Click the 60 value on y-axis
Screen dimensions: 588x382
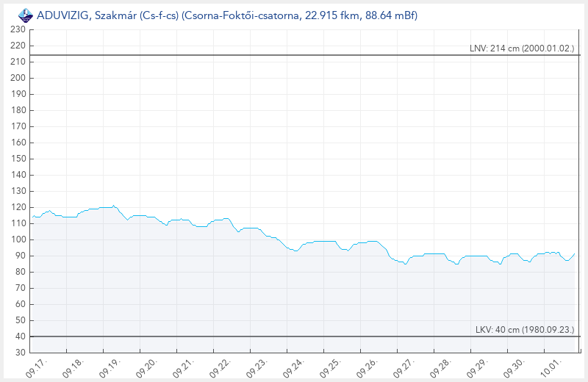[x=21, y=304]
